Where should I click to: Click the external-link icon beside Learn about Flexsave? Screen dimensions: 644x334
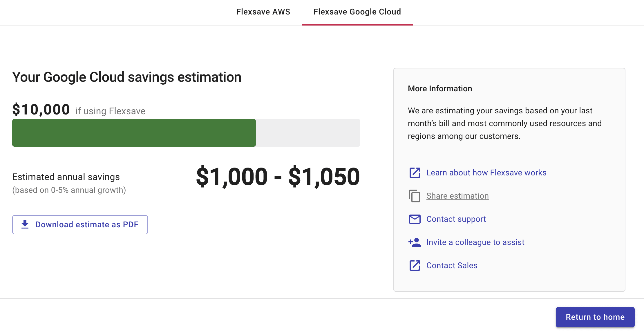click(x=415, y=173)
